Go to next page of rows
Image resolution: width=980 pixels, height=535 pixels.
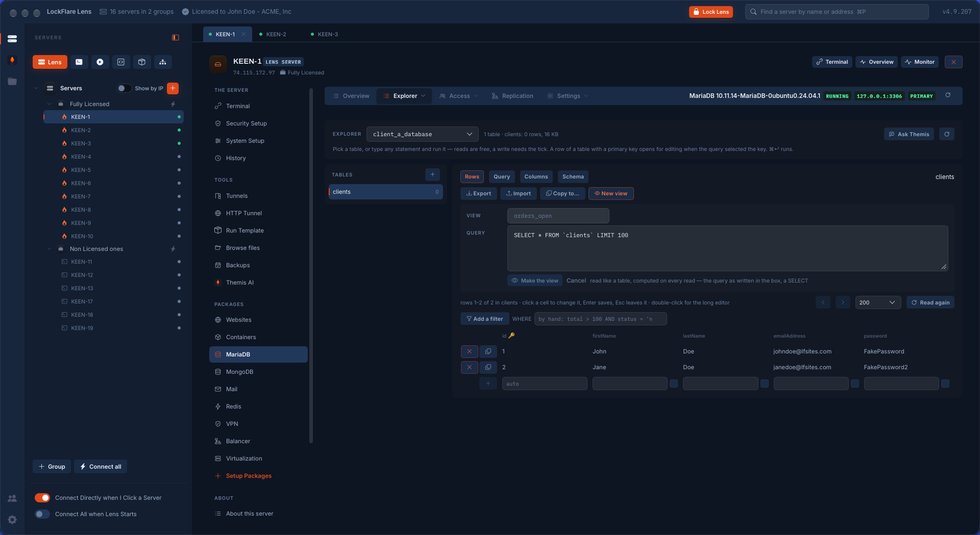pyautogui.click(x=843, y=302)
